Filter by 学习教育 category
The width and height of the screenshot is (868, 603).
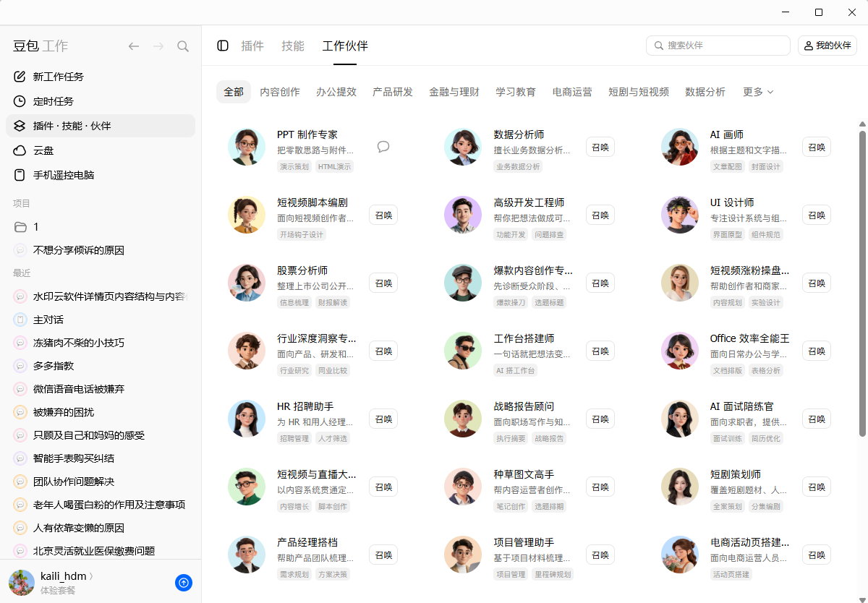pyautogui.click(x=516, y=92)
